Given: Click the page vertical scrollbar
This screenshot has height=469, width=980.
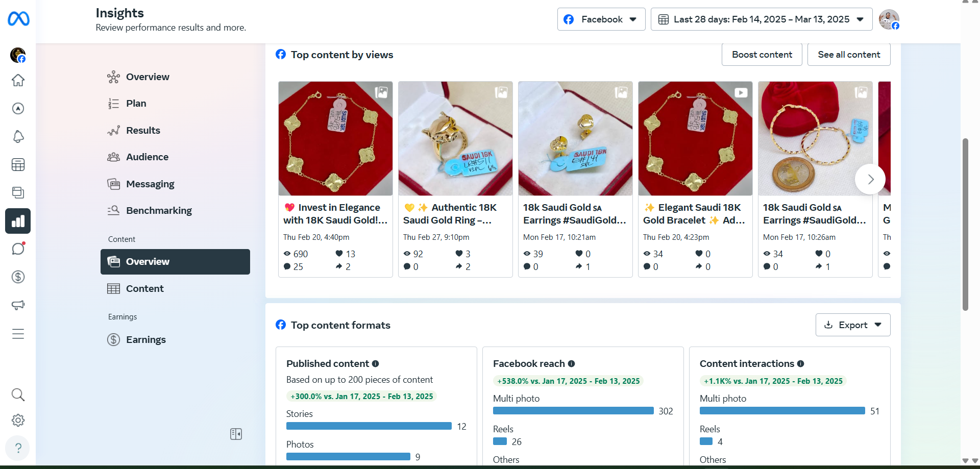Looking at the screenshot, I should (x=965, y=225).
